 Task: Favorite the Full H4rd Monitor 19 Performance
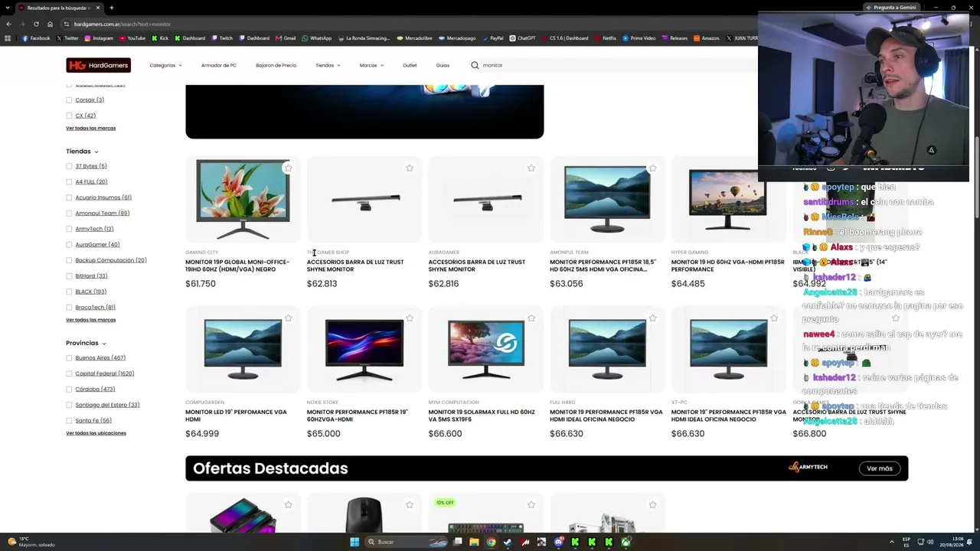(652, 318)
